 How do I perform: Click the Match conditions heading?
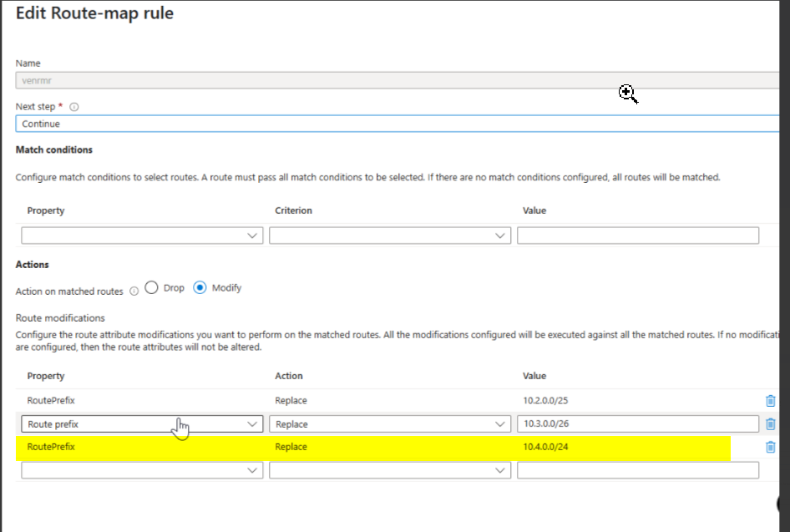click(x=54, y=149)
